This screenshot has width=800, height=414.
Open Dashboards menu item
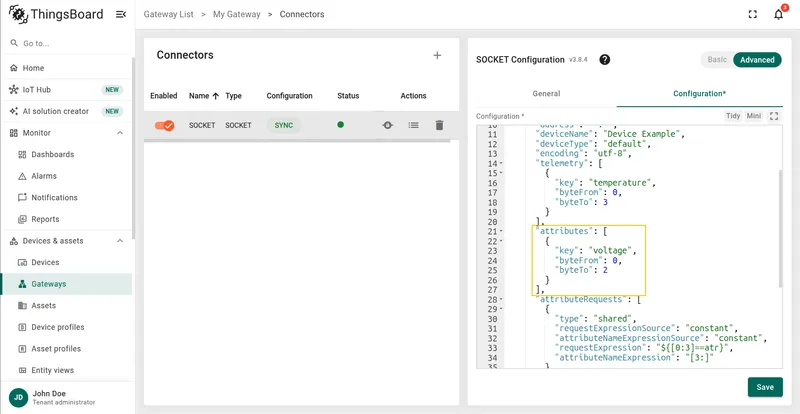[x=66, y=154]
